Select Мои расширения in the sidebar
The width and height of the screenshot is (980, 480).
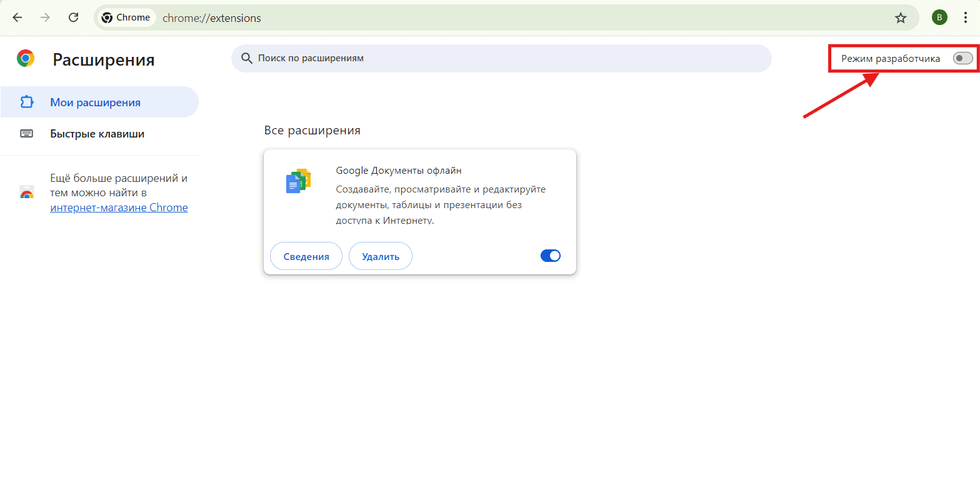coord(95,102)
